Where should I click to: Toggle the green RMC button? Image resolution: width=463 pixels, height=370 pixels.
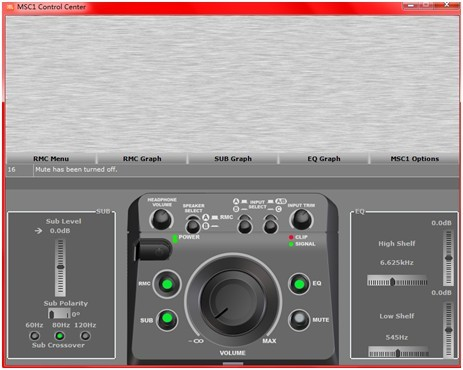[x=167, y=284]
